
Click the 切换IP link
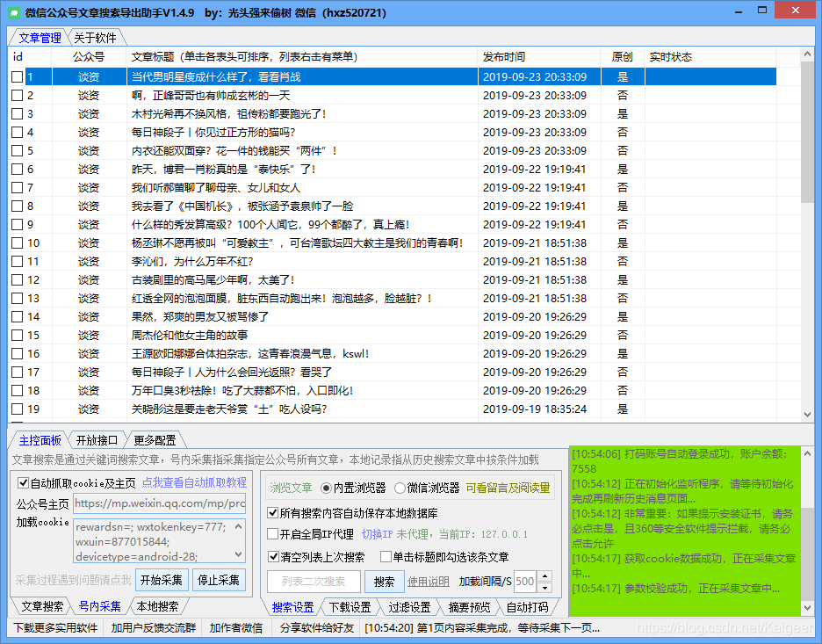coord(377,534)
